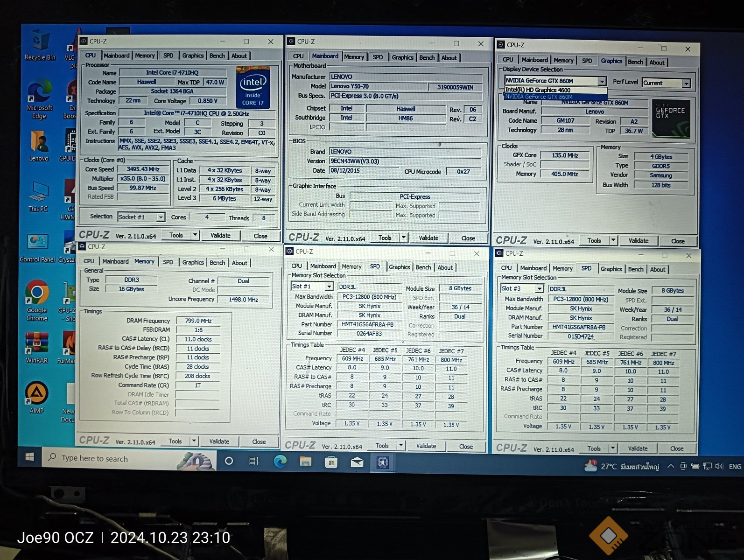Open About tab in Graphics window

pyautogui.click(x=657, y=63)
